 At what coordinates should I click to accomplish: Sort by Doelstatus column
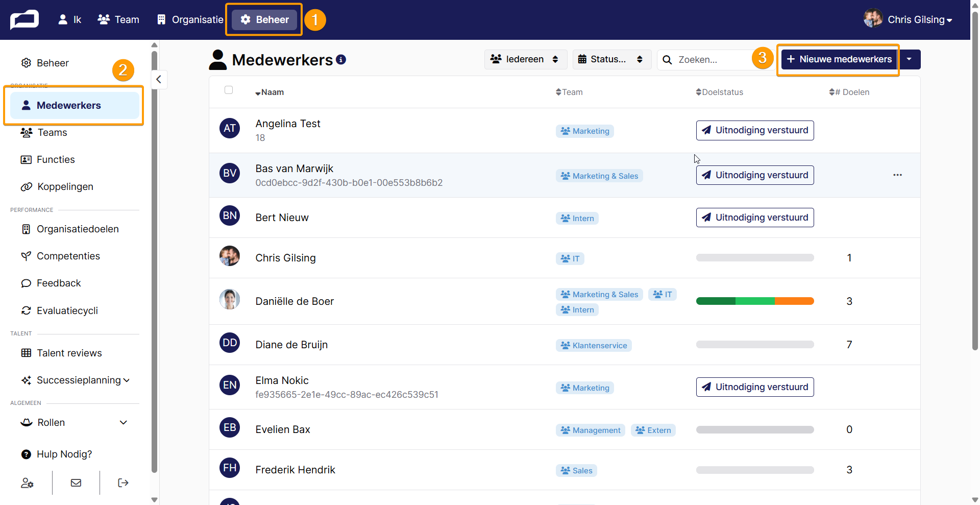coord(719,92)
